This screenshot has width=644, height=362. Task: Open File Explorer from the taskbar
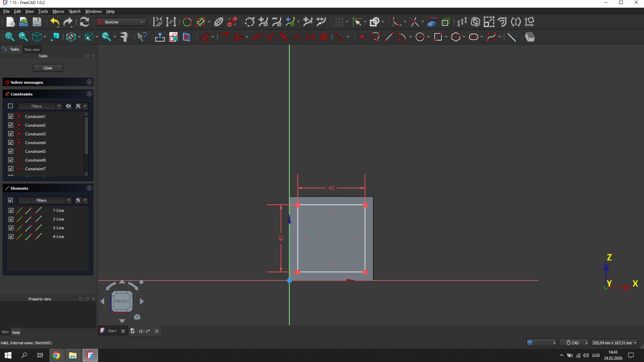73,355
